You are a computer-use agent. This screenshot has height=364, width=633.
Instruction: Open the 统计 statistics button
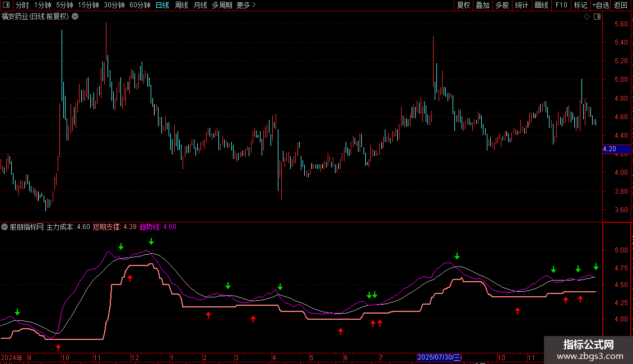tap(521, 5)
